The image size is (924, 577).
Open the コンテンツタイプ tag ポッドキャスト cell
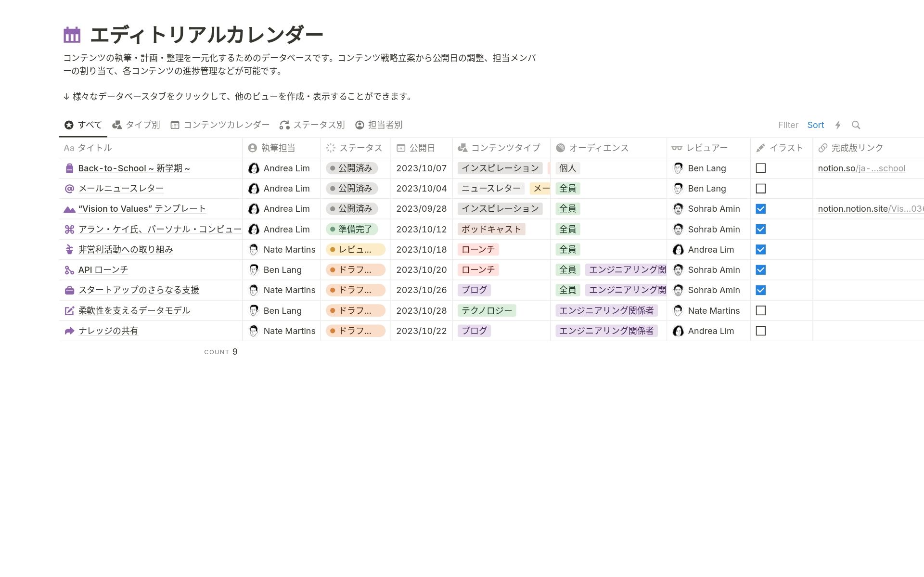491,229
